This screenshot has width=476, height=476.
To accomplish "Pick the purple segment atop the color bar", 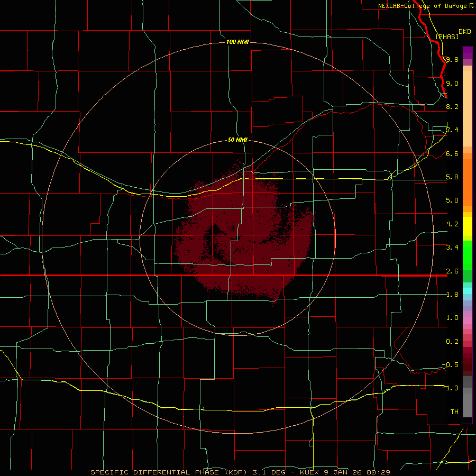I will [x=467, y=53].
